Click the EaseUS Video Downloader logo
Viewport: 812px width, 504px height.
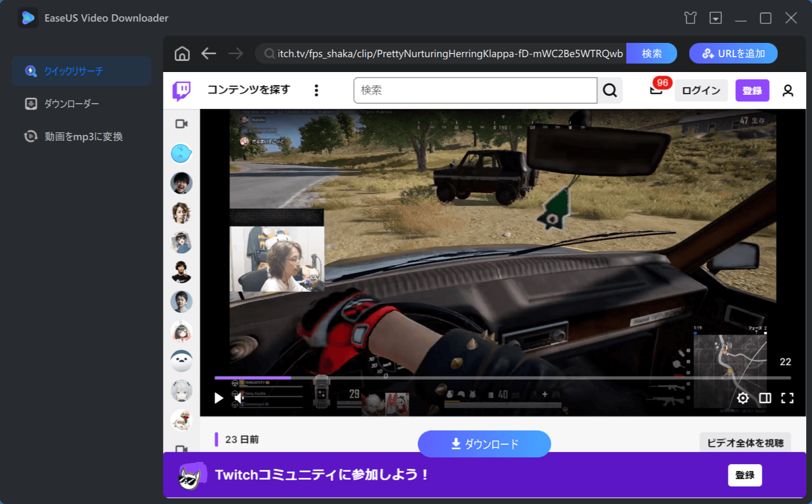tap(28, 18)
